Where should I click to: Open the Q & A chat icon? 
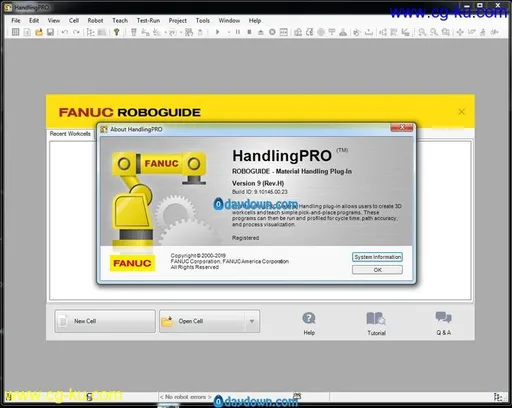click(443, 323)
